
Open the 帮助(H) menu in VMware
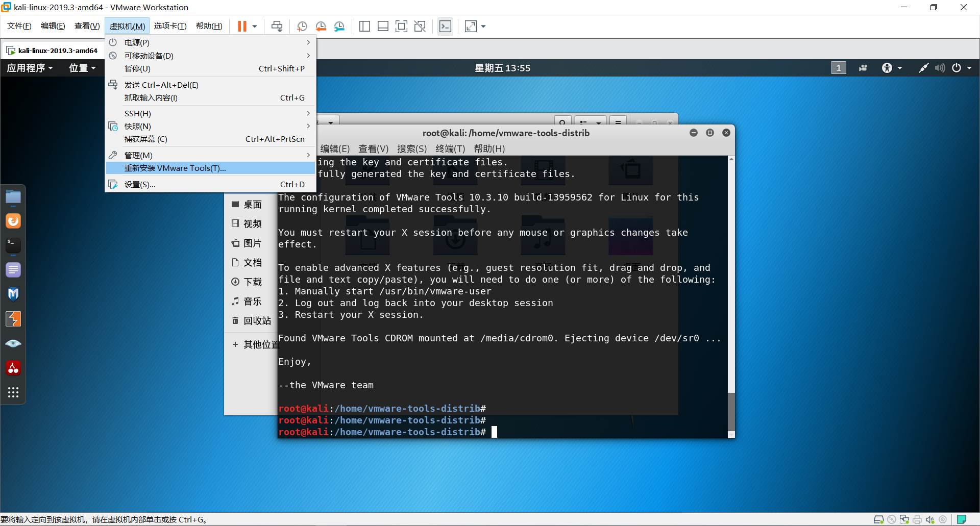tap(209, 26)
